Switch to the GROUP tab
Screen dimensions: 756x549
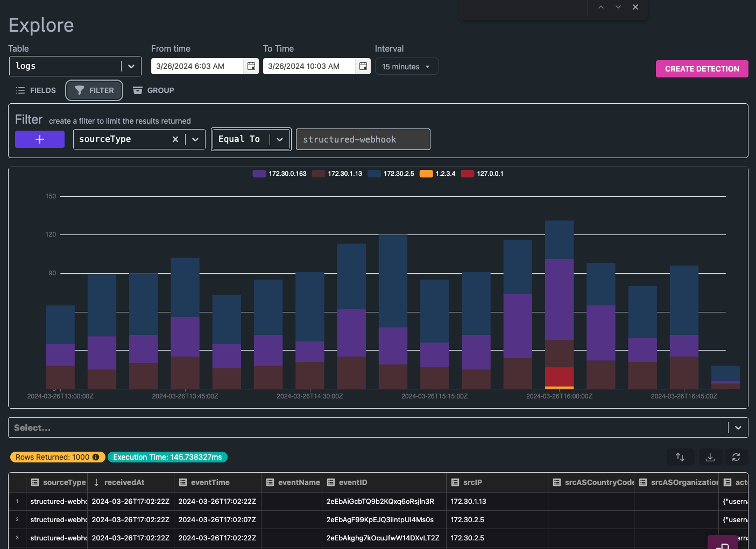pyautogui.click(x=153, y=90)
